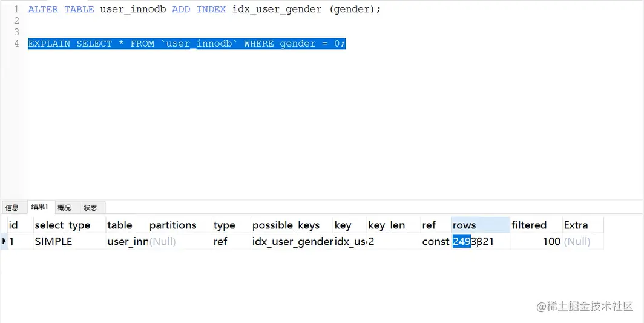The height and width of the screenshot is (323, 644).
Task: Click the Extra column header
Action: 583,225
